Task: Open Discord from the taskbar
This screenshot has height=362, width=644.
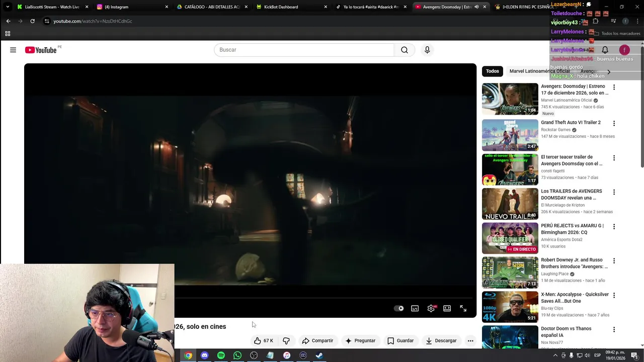Action: coord(204,355)
